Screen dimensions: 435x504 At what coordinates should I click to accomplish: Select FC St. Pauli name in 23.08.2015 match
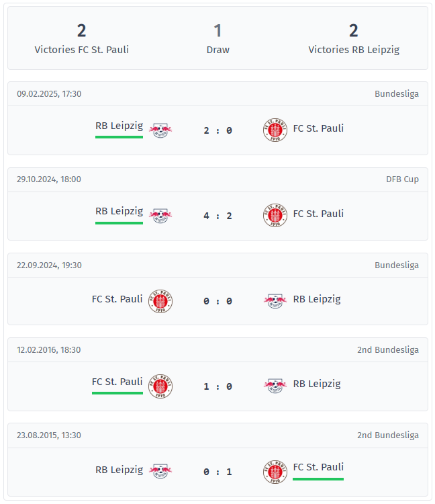(x=318, y=467)
